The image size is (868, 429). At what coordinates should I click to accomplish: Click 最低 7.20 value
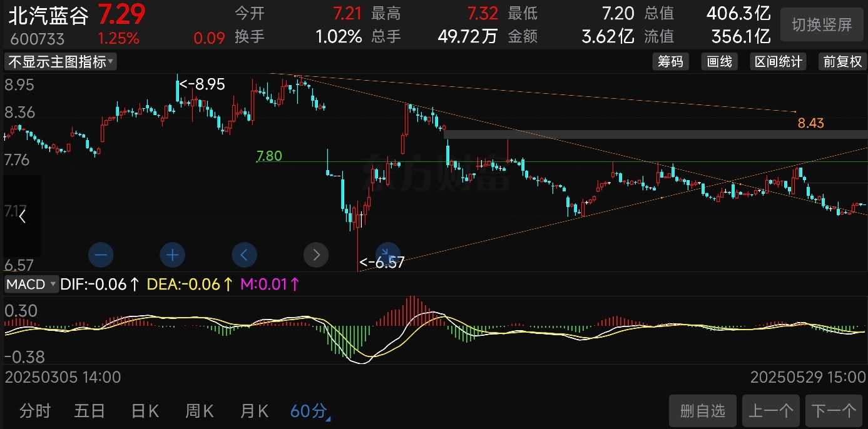click(x=618, y=13)
